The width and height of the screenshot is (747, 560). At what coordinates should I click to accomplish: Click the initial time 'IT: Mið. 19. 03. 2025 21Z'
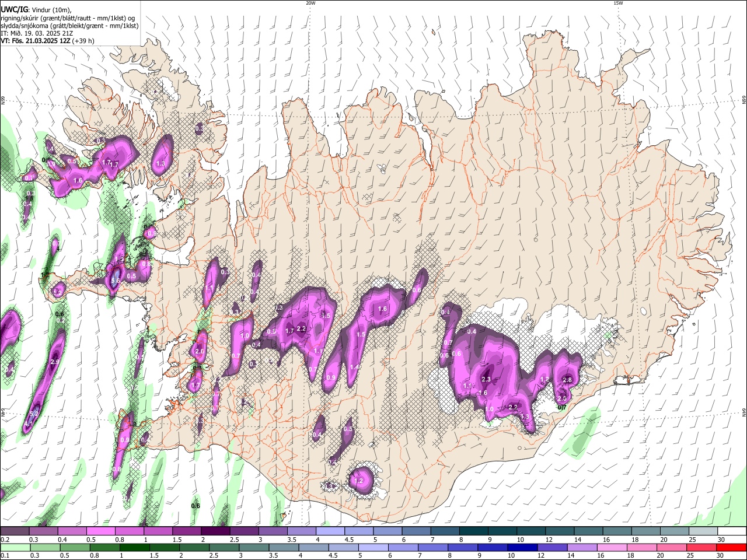click(37, 33)
